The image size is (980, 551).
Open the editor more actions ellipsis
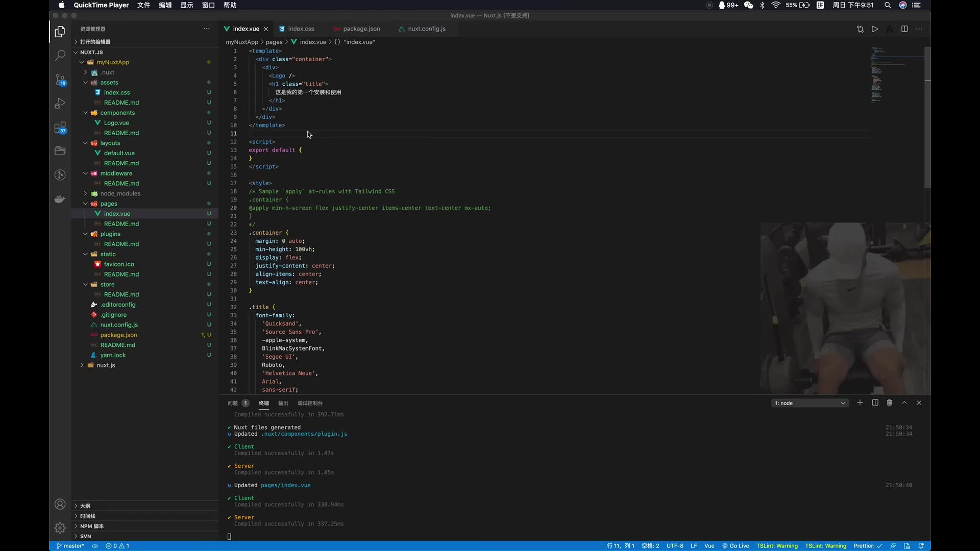[x=919, y=29]
